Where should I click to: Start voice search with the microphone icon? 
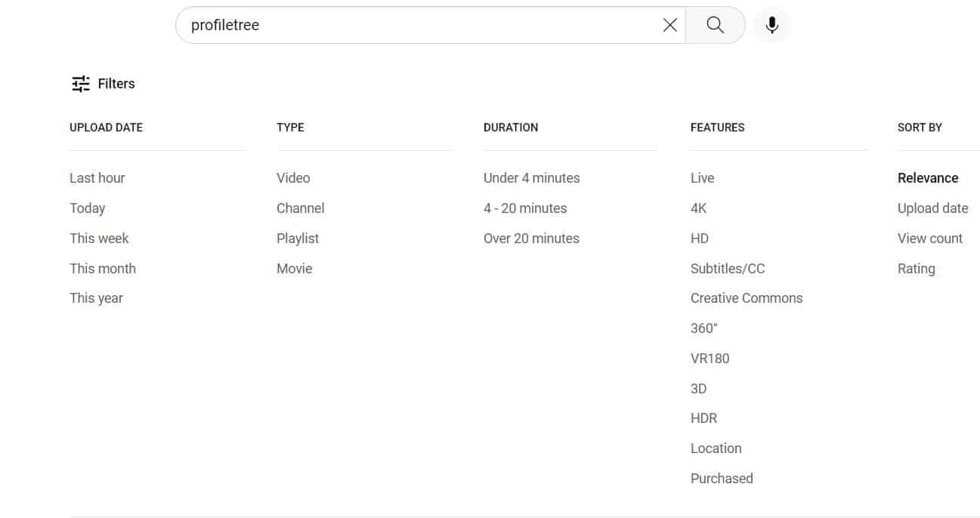click(771, 25)
